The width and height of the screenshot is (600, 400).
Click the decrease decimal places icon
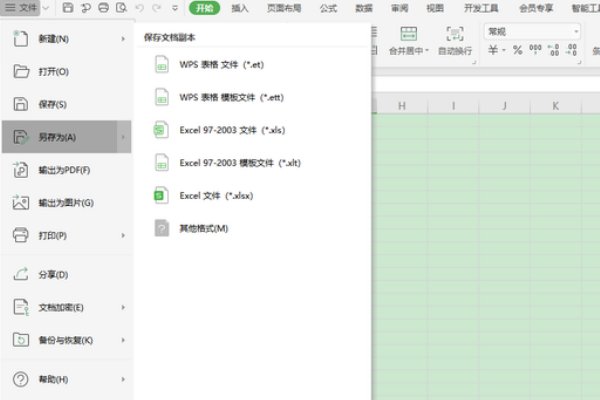[x=572, y=50]
